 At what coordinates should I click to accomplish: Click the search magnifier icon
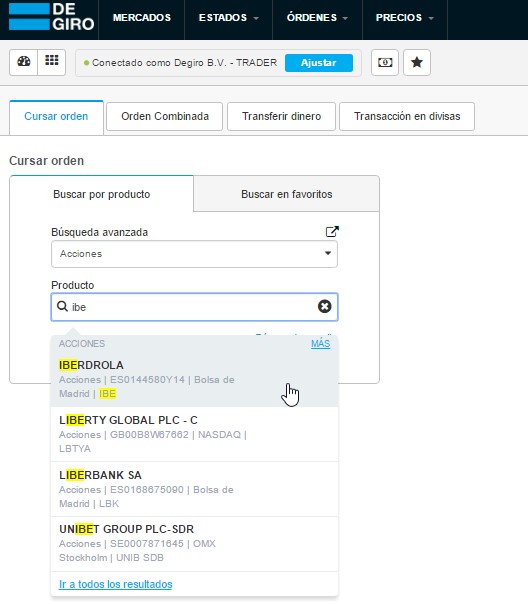[62, 307]
